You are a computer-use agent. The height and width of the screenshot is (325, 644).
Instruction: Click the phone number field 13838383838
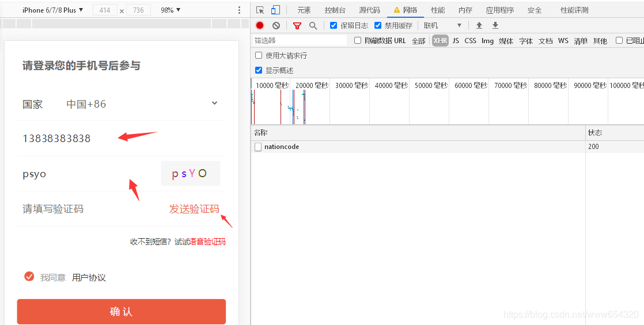pyautogui.click(x=122, y=138)
